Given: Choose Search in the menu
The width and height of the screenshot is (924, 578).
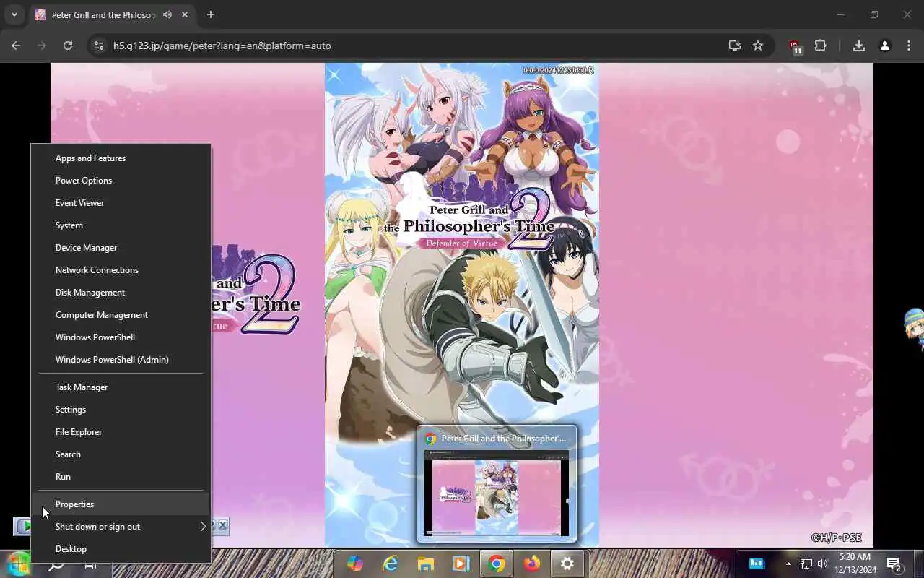Looking at the screenshot, I should tap(121, 454).
